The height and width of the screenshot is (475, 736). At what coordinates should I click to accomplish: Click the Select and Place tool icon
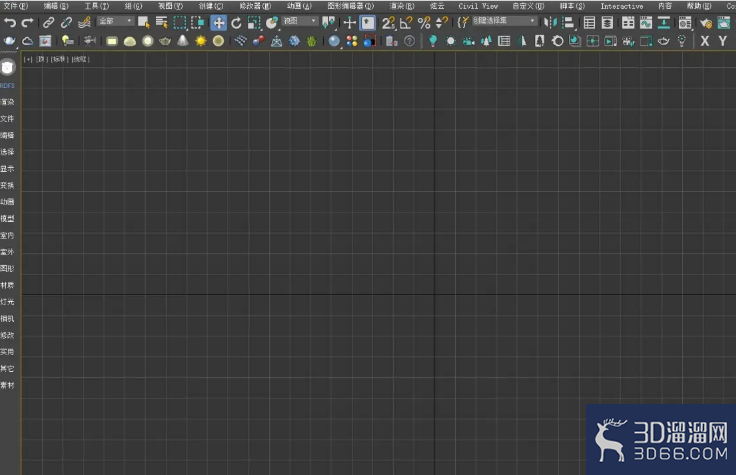point(272,23)
